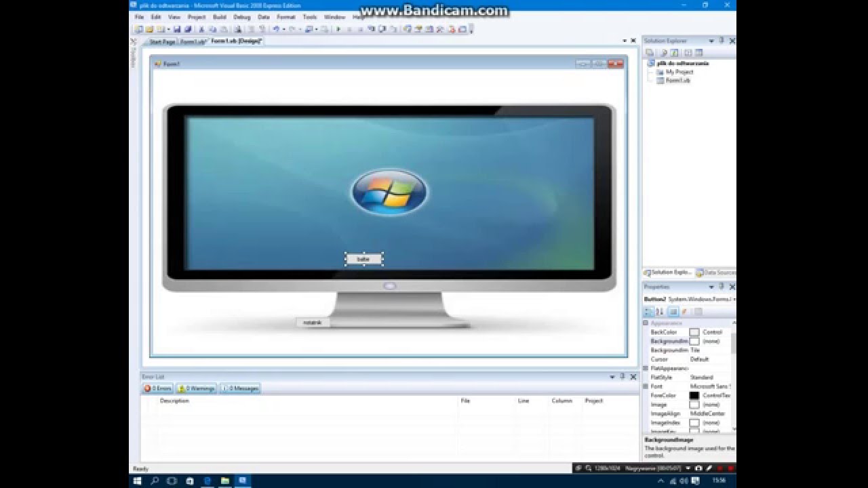The image size is (868, 488).
Task: Open the Windows Start menu
Action: coord(138,481)
